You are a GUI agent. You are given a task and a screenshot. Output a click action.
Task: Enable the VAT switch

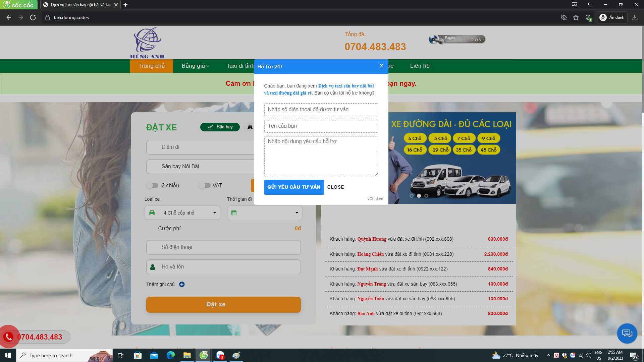204,185
